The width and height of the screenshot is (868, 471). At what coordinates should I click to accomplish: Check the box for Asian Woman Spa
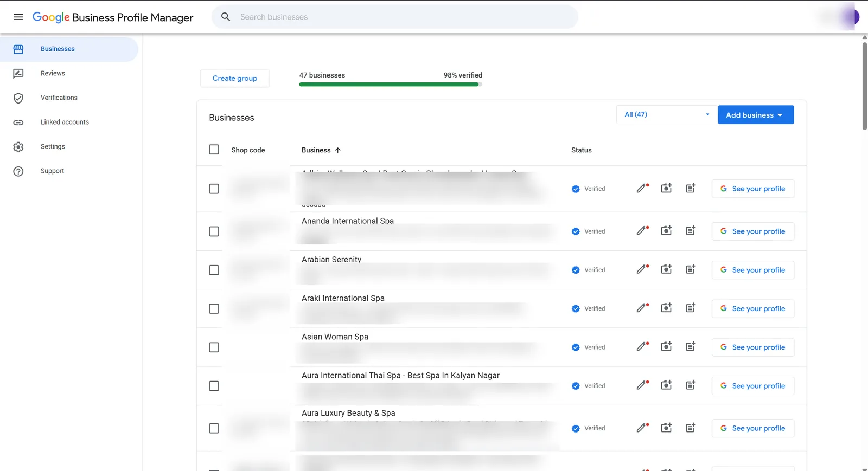pyautogui.click(x=214, y=347)
